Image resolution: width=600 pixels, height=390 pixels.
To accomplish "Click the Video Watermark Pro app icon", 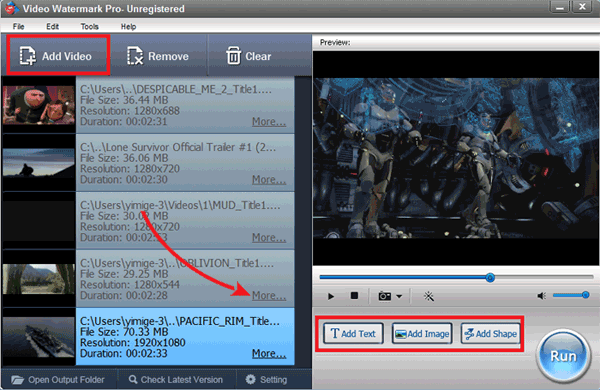I will [x=11, y=8].
